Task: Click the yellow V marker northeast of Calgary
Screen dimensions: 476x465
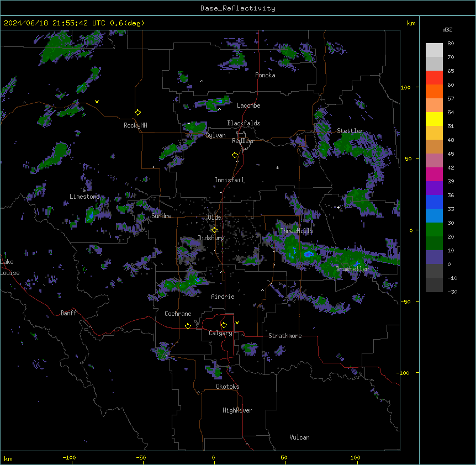Action: tap(237, 323)
